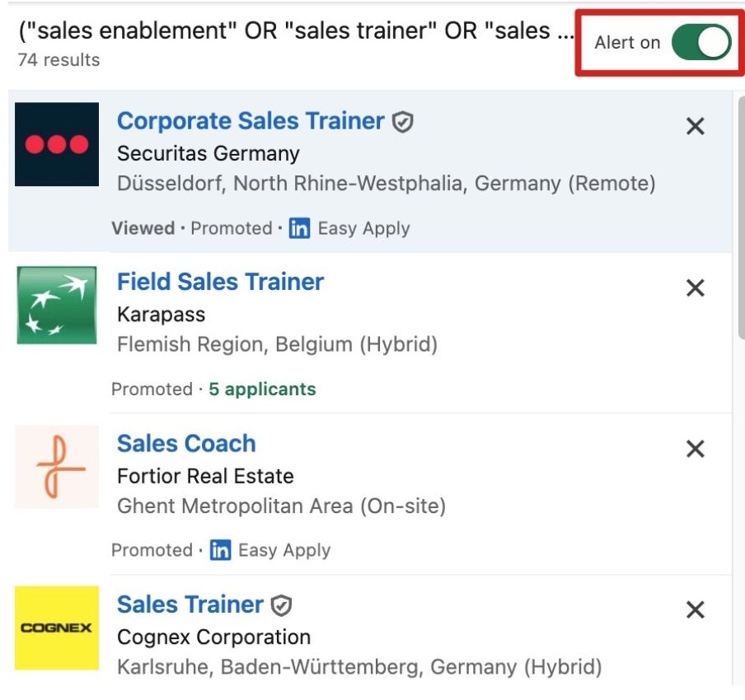The width and height of the screenshot is (745, 700).
Task: Click the job results list scrollbar
Action: [x=741, y=218]
